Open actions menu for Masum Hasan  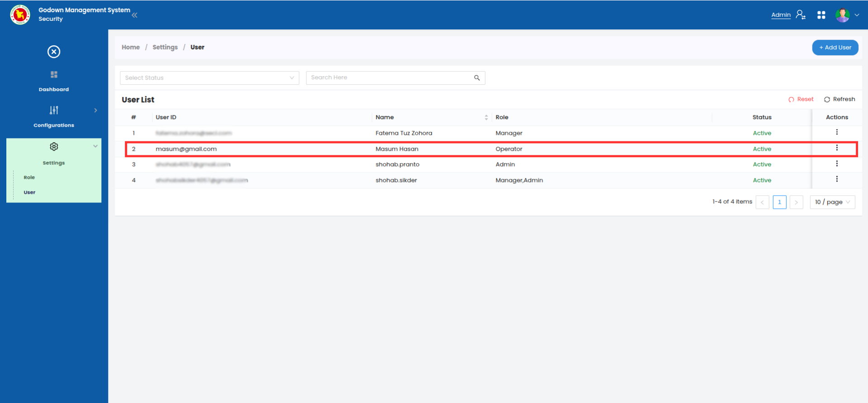pos(837,148)
